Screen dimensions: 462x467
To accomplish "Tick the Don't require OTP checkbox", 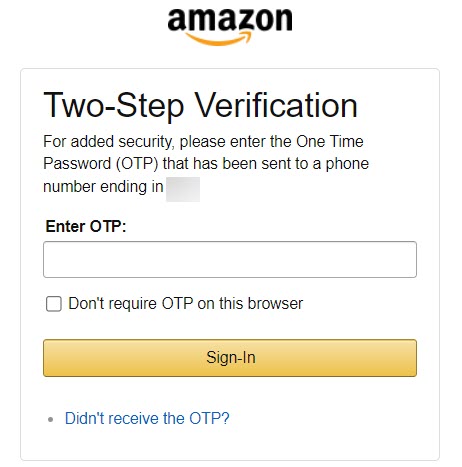I will coord(54,304).
